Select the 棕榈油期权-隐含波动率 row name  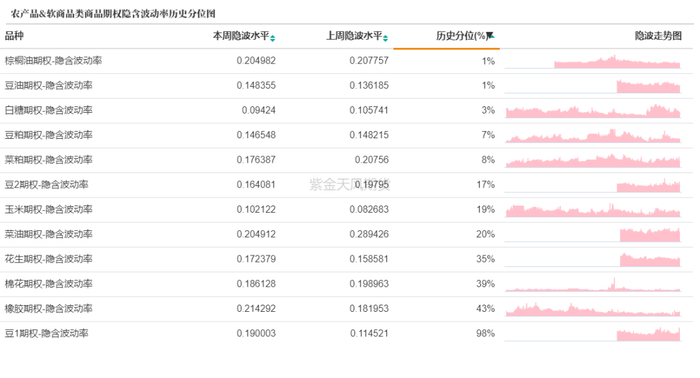point(53,61)
